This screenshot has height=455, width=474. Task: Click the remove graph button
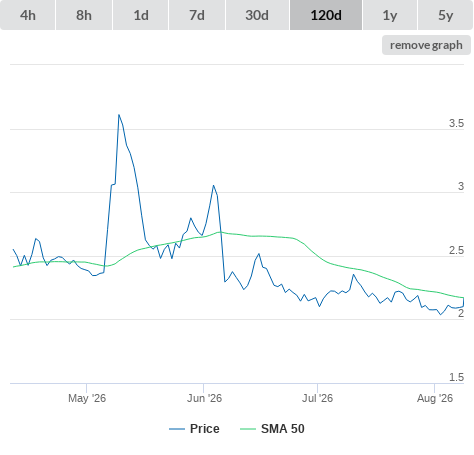pos(426,45)
